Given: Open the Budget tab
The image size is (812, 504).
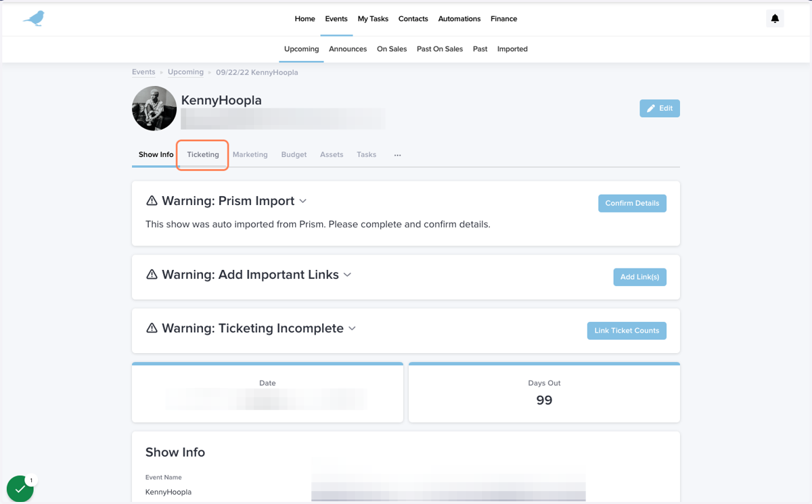Looking at the screenshot, I should (294, 154).
